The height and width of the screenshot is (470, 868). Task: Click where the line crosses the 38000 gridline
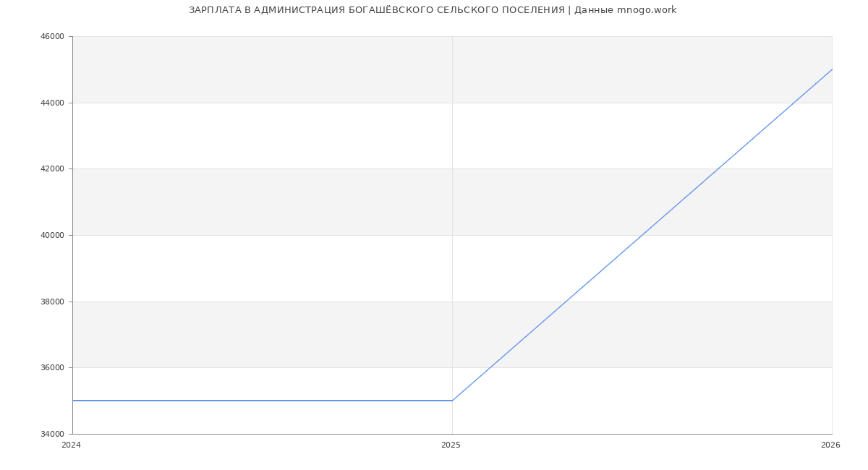[566, 302]
